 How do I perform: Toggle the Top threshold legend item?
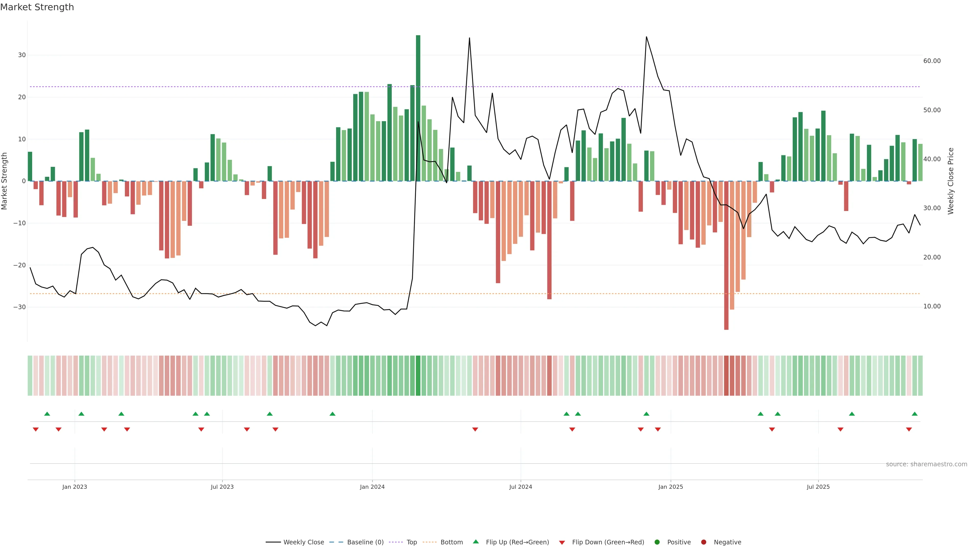tap(411, 542)
